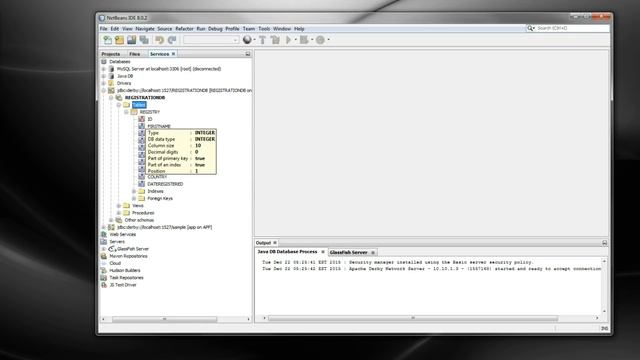Click the Search field in top right
This screenshot has height=360, width=640.
(x=572, y=28)
